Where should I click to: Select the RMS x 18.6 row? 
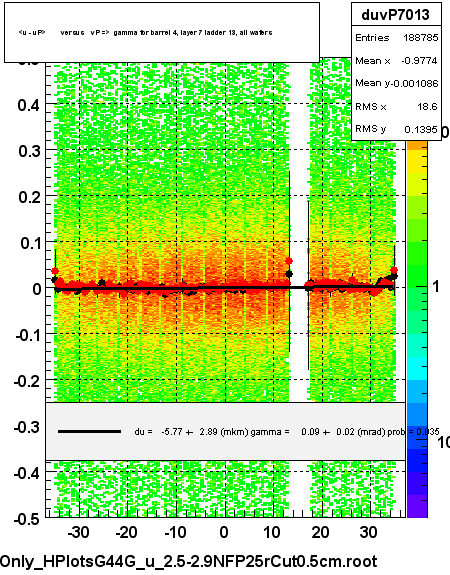point(396,107)
